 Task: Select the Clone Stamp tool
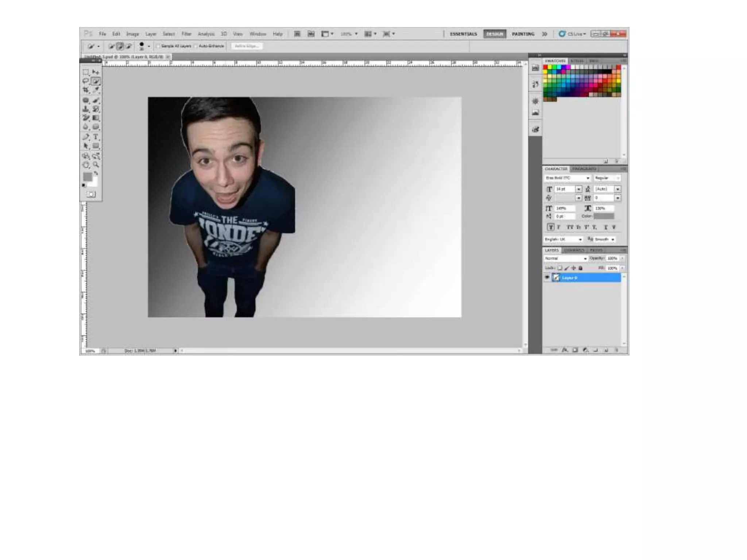[x=86, y=109]
